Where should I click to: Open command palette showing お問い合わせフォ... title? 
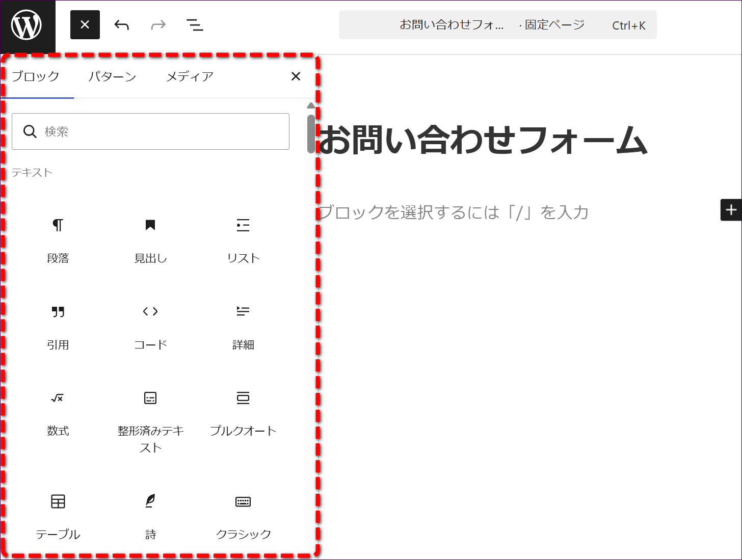[497, 24]
